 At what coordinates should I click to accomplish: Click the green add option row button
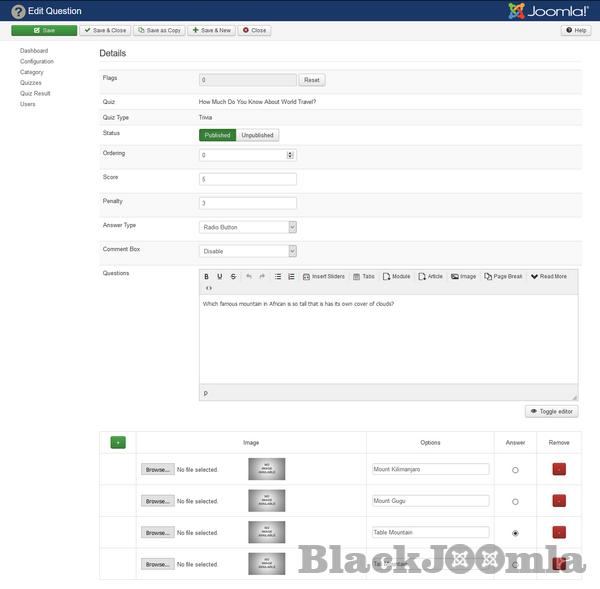118,442
